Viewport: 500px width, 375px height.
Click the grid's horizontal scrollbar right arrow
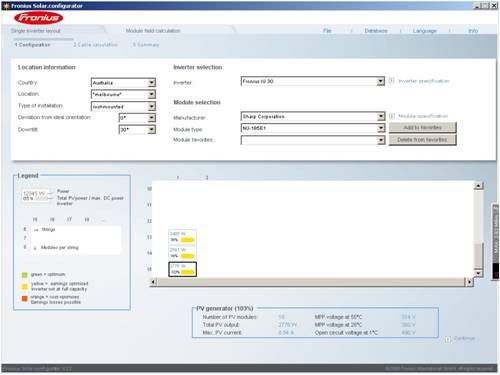[x=469, y=282]
